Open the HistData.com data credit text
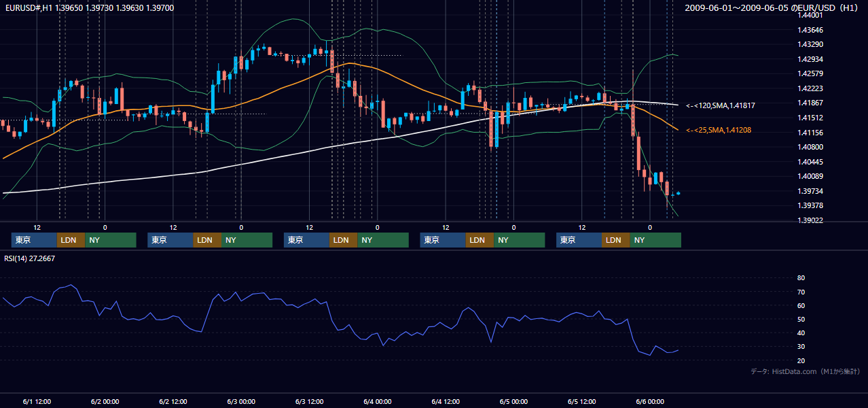The height and width of the screenshot is (408, 868). click(806, 371)
